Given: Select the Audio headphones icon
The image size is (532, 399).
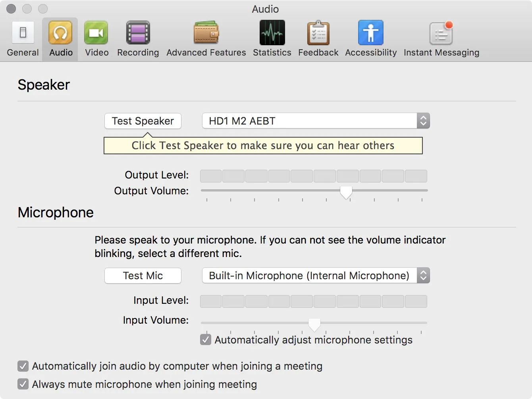Looking at the screenshot, I should (60, 33).
